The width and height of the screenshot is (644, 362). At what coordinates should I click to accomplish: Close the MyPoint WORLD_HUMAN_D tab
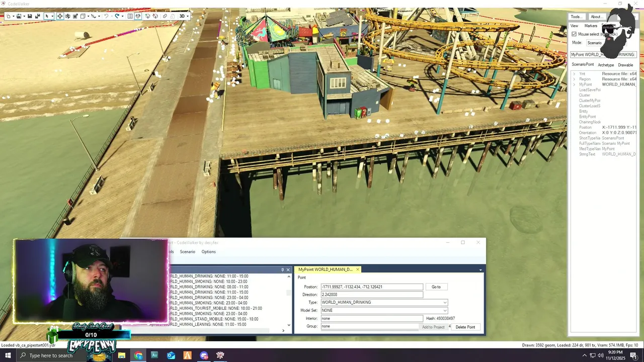coord(358,269)
